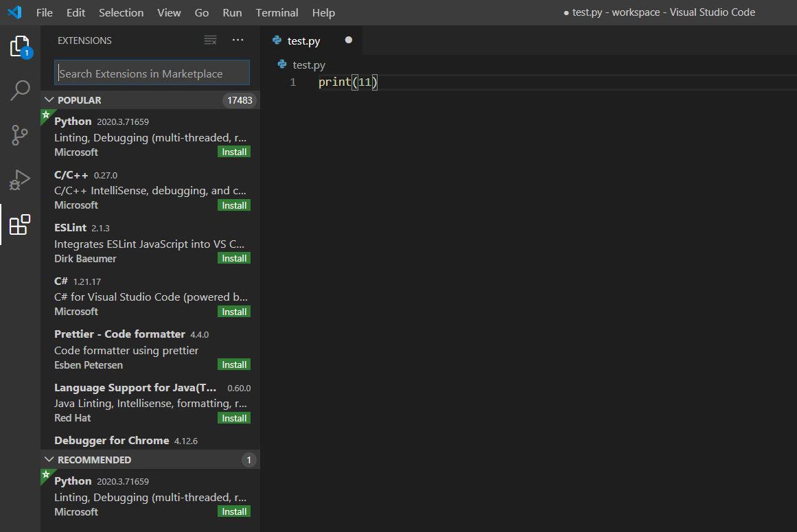Click the recommended count badge 1
Viewport: 797px width, 532px height.
(x=249, y=460)
